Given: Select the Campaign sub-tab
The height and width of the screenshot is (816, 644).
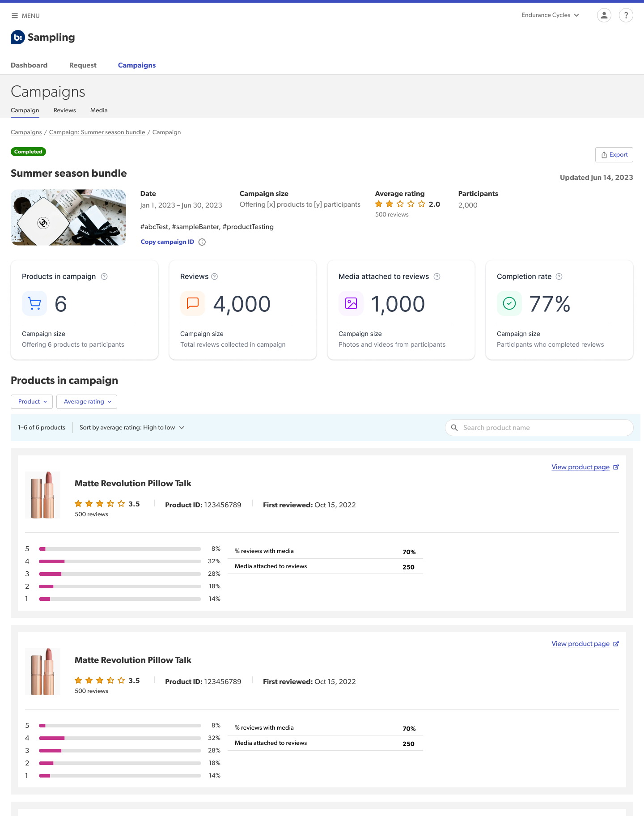Looking at the screenshot, I should 25,110.
